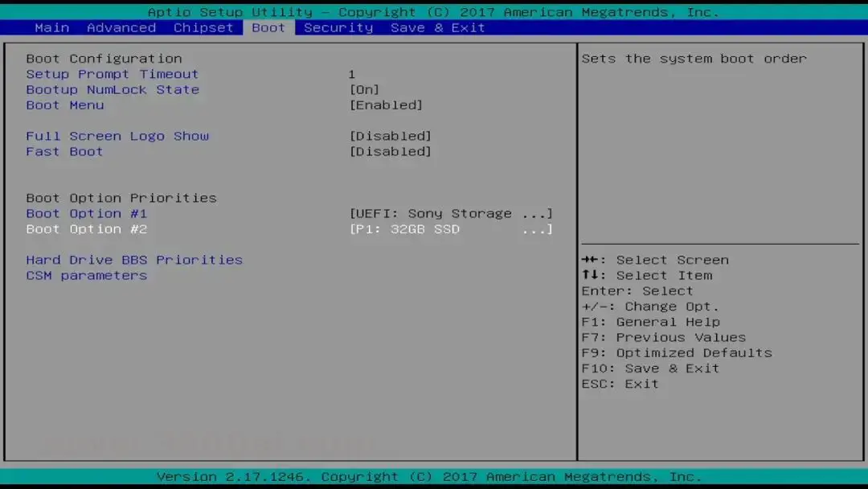The height and width of the screenshot is (489, 868).
Task: Open Boot Option #2 P1 32GB SSD dropdown
Action: (451, 229)
